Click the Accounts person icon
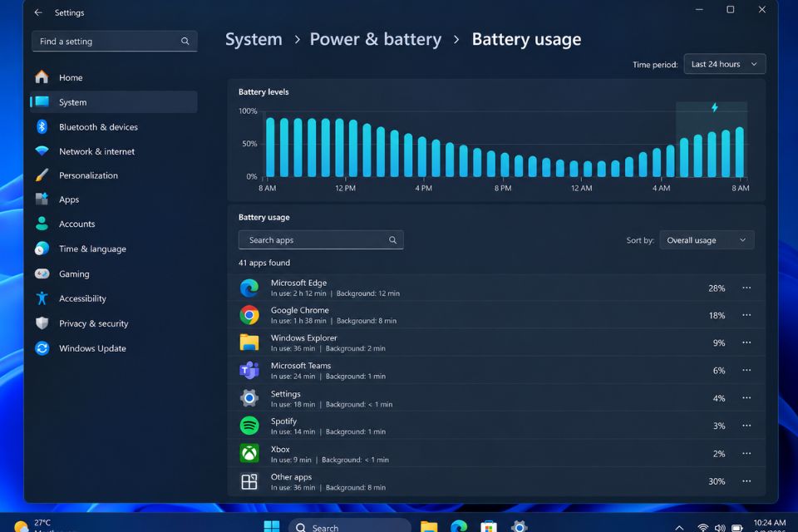The height and width of the screenshot is (532, 798). (x=42, y=224)
